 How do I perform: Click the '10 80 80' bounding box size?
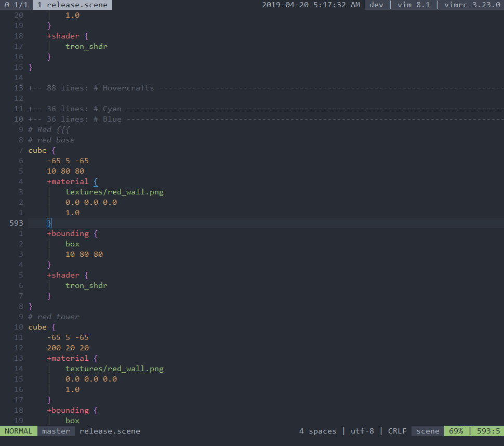click(x=84, y=254)
